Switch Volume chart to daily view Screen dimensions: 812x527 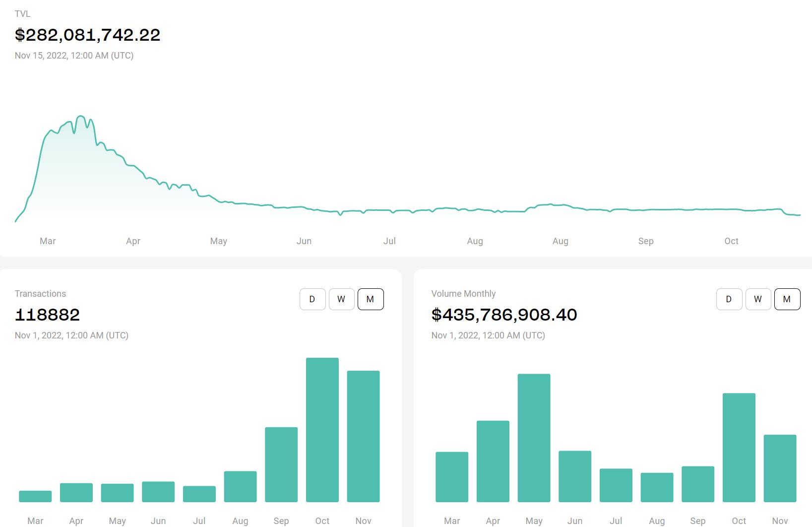click(x=729, y=299)
